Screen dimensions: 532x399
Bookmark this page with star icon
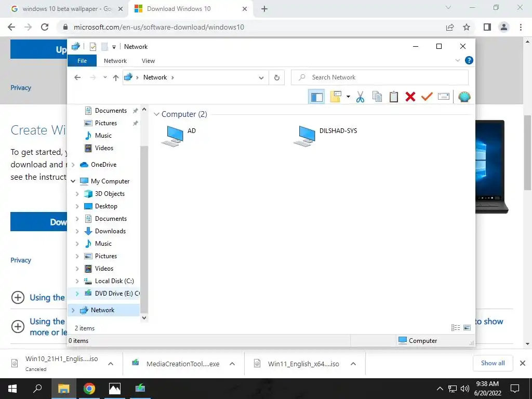[467, 27]
